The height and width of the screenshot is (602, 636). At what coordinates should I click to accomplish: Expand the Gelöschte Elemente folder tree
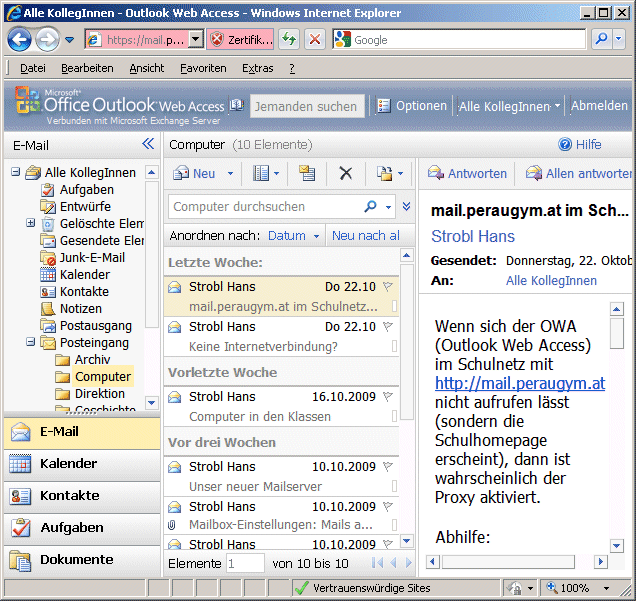point(31,223)
